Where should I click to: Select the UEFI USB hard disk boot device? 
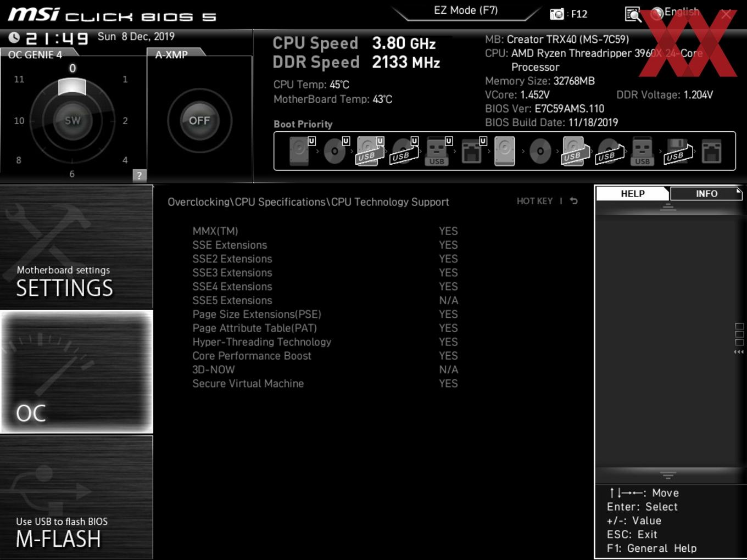370,150
